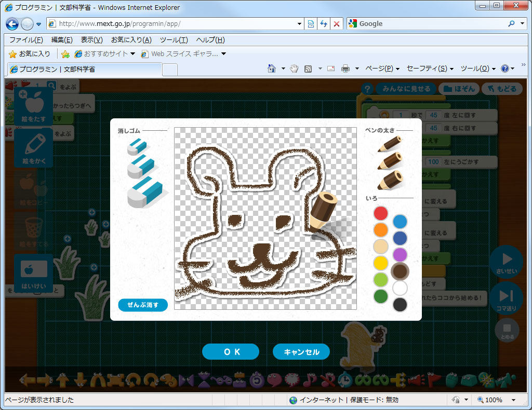Viewport: 532px width, 410px height.
Task: Choose the medium pen thickness
Action: coord(390,161)
